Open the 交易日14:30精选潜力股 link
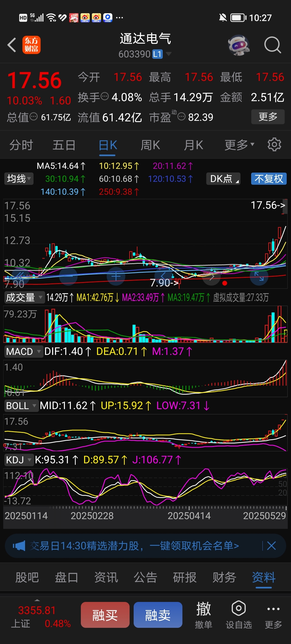 (x=134, y=546)
